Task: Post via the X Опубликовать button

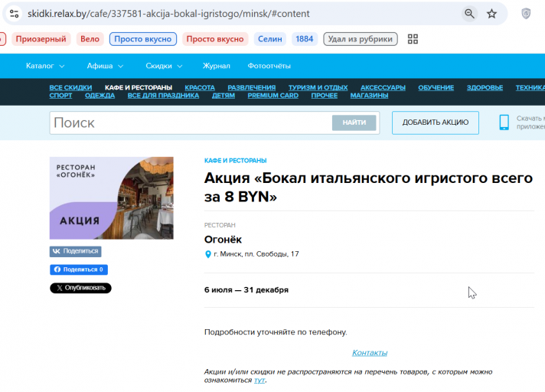Action: tap(80, 288)
